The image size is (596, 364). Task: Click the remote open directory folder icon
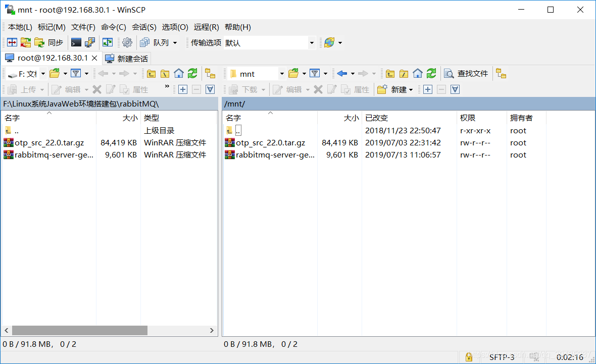pos(293,73)
